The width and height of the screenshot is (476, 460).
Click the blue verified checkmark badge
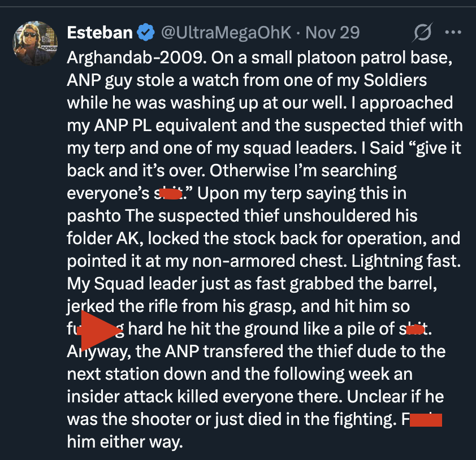tap(146, 33)
